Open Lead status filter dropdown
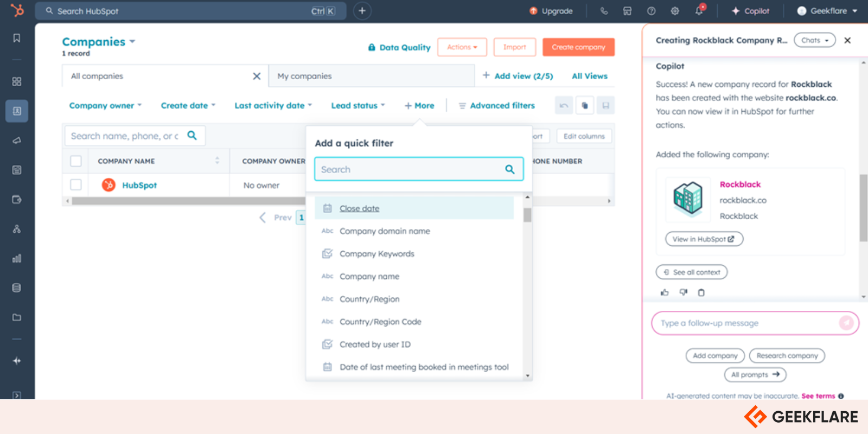The width and height of the screenshot is (868, 434). coord(358,105)
